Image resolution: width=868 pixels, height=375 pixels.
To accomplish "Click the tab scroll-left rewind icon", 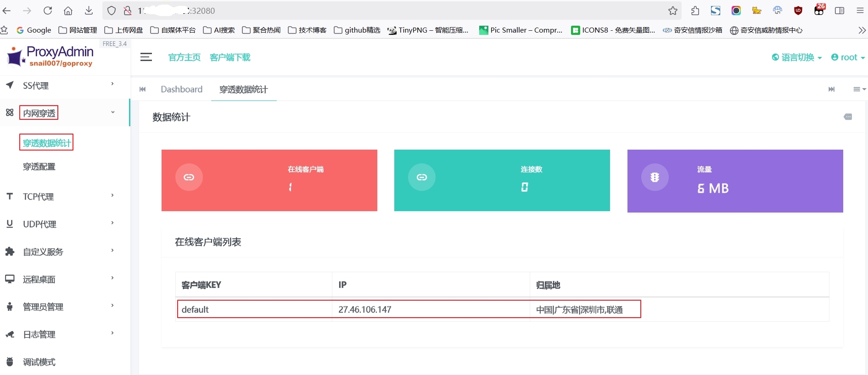I will coord(143,90).
